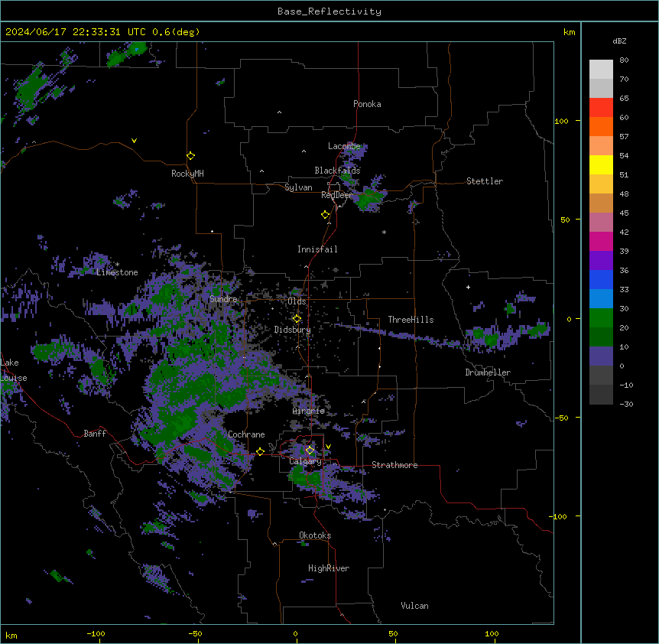The height and width of the screenshot is (644, 659).
Task: Click the Base_Reflectivity title text
Action: pos(329,11)
